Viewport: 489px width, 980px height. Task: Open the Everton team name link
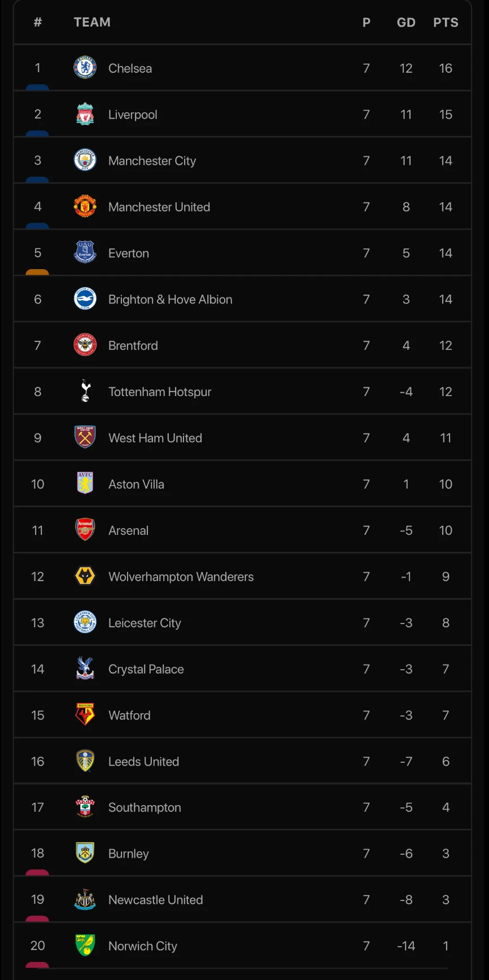tap(129, 253)
